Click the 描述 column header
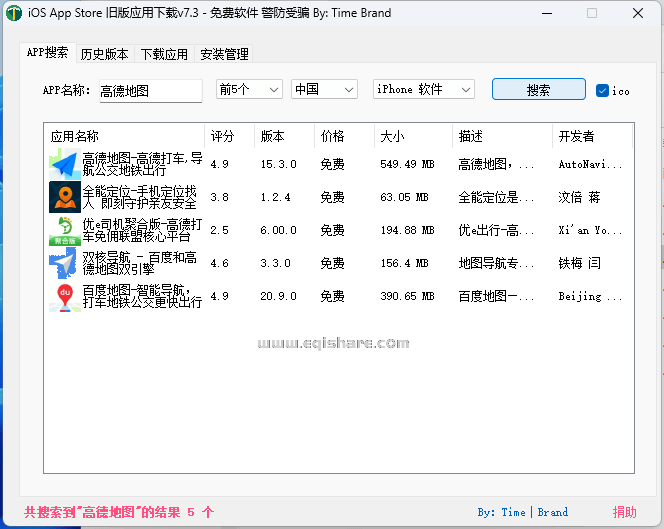This screenshot has width=664, height=529. tap(502, 136)
